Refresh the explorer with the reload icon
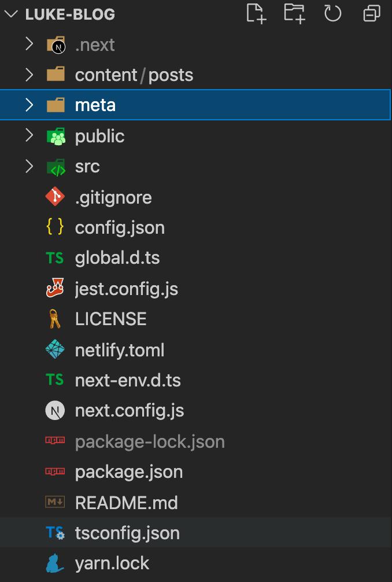The width and height of the screenshot is (392, 582). pos(332,14)
